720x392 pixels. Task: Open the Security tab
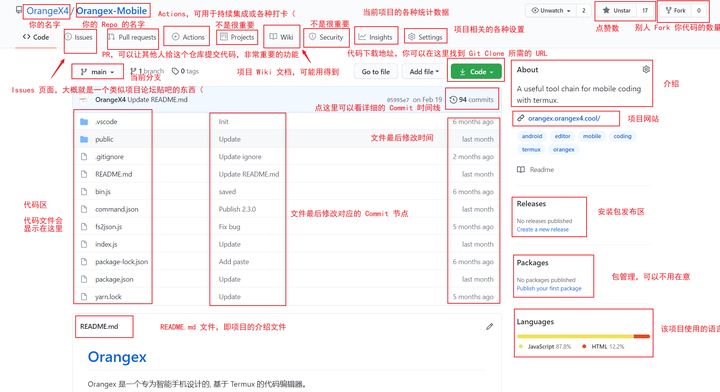tap(326, 37)
